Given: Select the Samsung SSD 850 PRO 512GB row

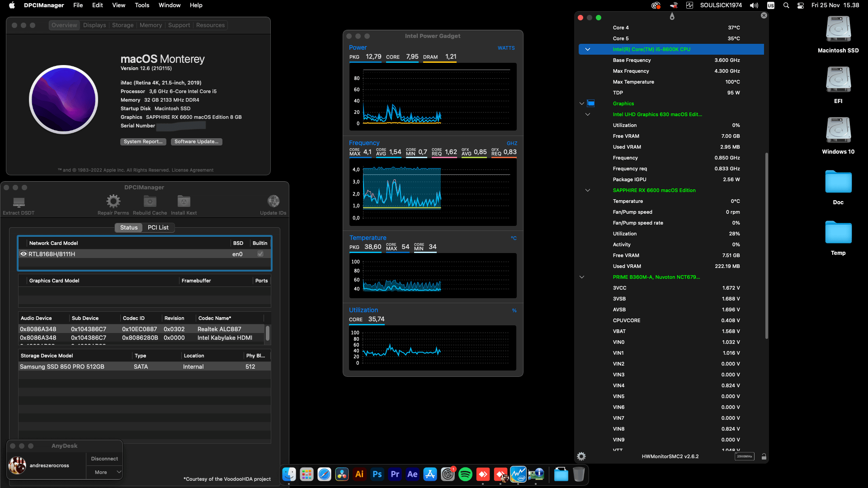Looking at the screenshot, I should (x=145, y=366).
